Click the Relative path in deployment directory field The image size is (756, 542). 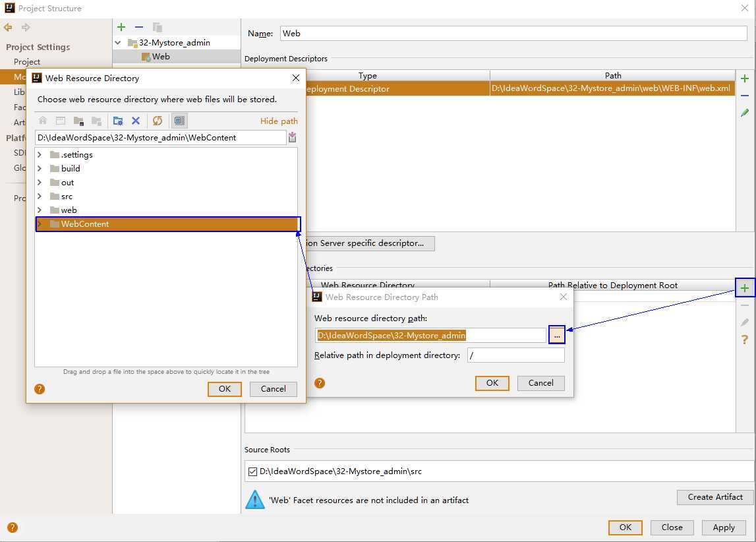click(516, 355)
